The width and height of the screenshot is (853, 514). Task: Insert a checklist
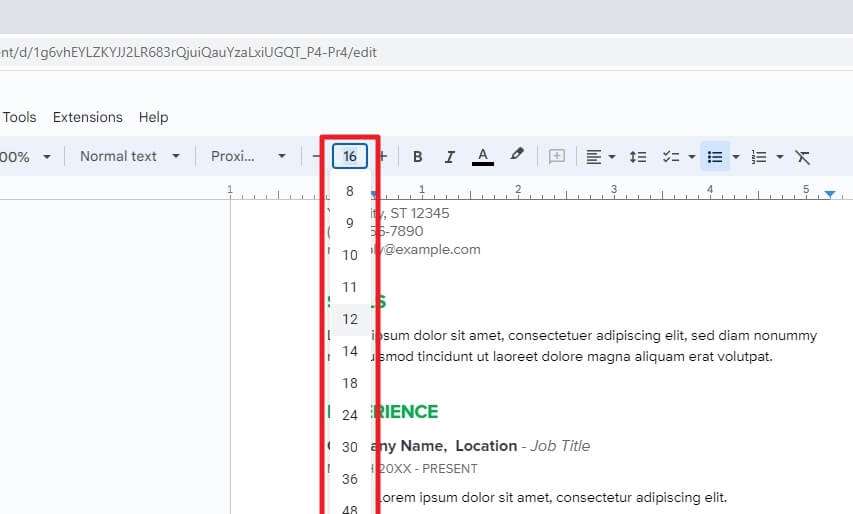click(671, 157)
